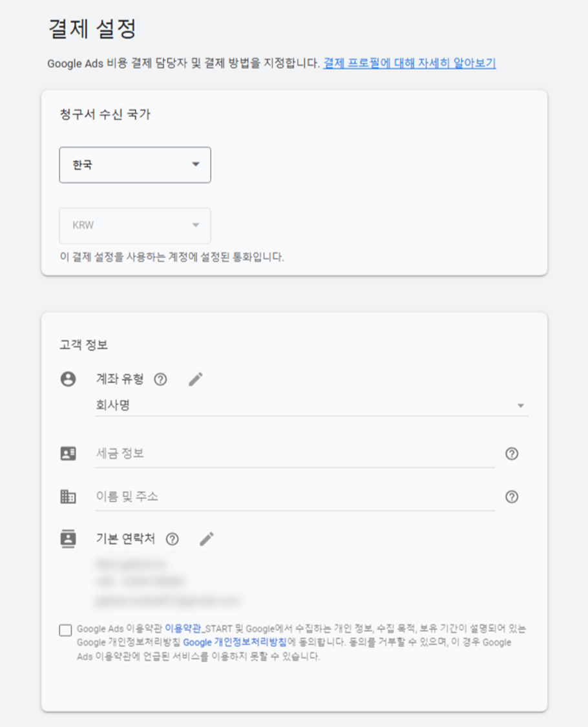The image size is (588, 727).
Task: Open the 이용약관 terms link
Action: pyautogui.click(x=183, y=629)
